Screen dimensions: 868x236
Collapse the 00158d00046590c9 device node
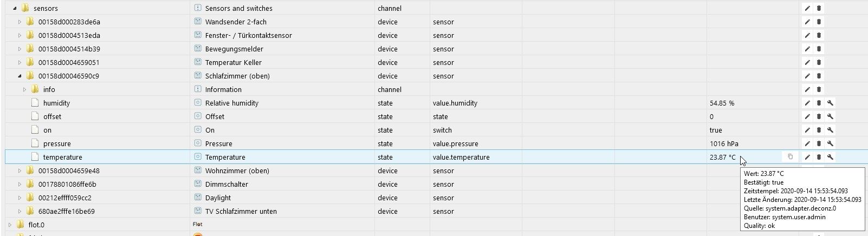pyautogui.click(x=20, y=76)
